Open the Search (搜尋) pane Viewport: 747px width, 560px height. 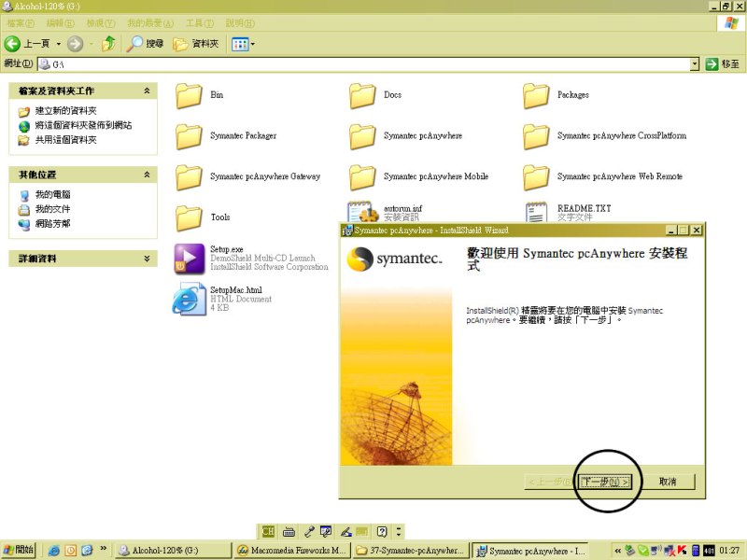pyautogui.click(x=146, y=44)
